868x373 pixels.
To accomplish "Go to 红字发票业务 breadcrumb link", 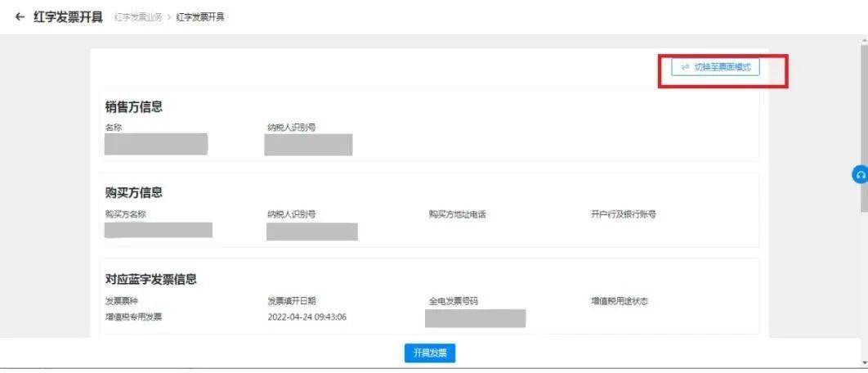I will tap(138, 17).
